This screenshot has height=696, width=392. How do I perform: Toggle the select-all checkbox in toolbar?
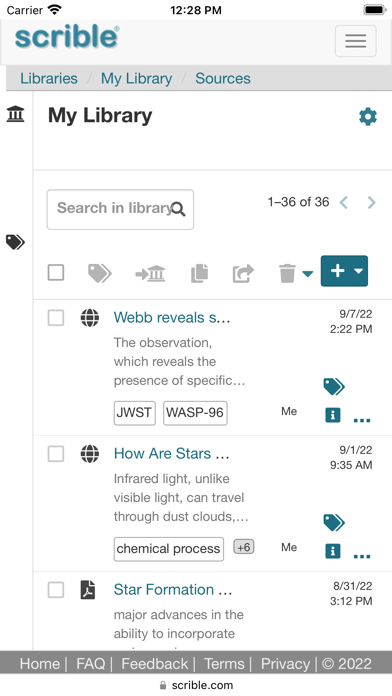pyautogui.click(x=56, y=273)
